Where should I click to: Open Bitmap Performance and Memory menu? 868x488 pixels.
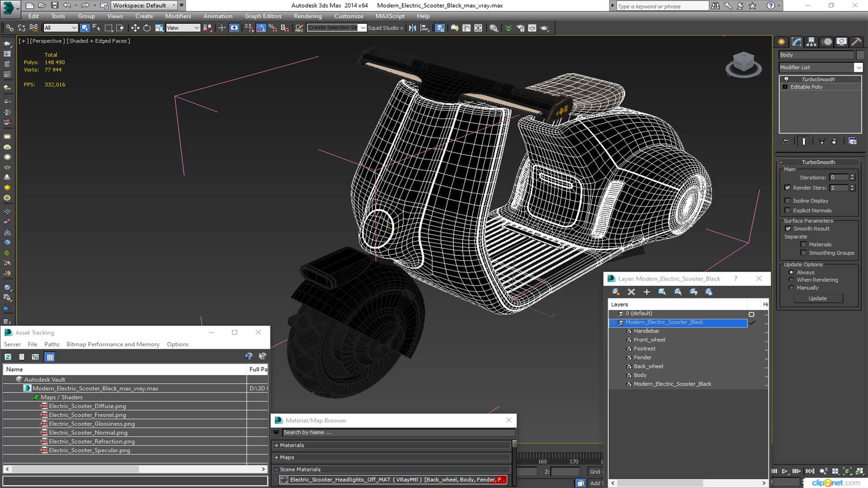click(113, 344)
